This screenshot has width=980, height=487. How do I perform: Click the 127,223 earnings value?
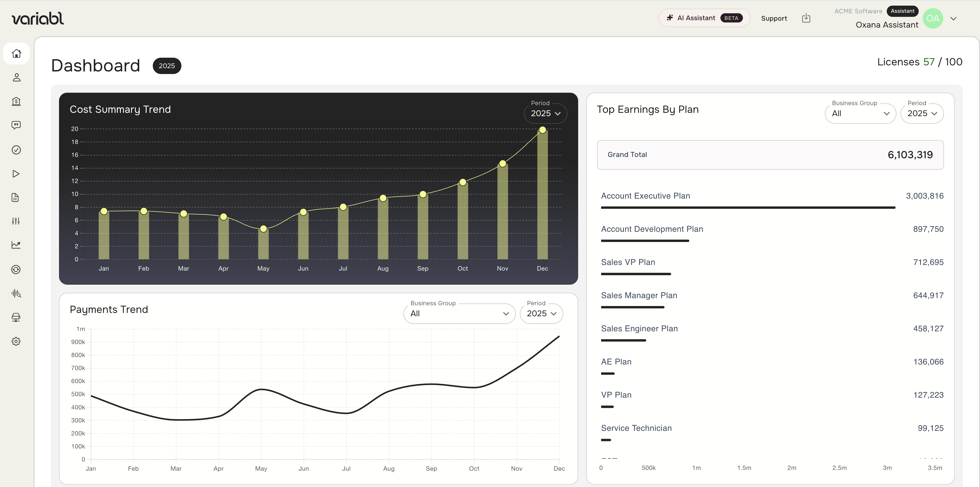click(929, 395)
